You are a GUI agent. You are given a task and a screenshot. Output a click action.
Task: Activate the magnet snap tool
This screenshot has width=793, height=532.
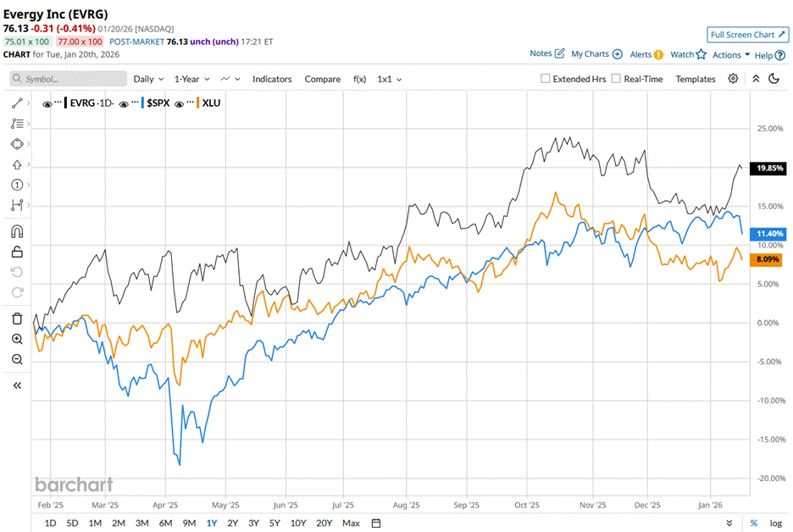tap(17, 231)
